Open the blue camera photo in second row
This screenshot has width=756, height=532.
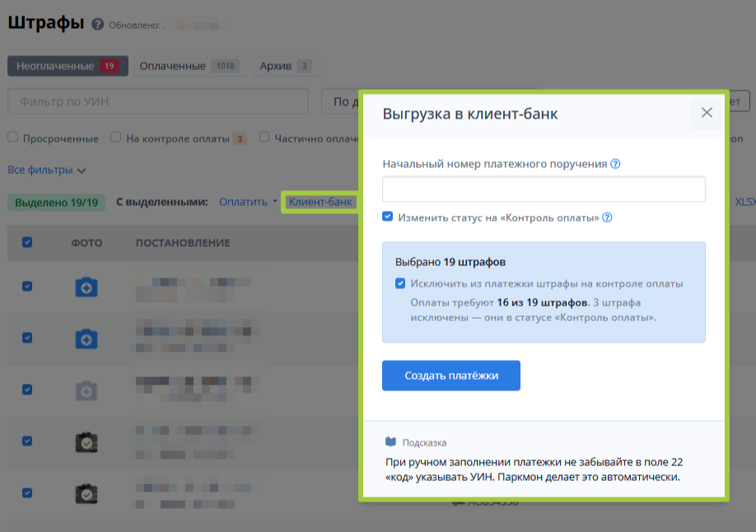tap(86, 338)
